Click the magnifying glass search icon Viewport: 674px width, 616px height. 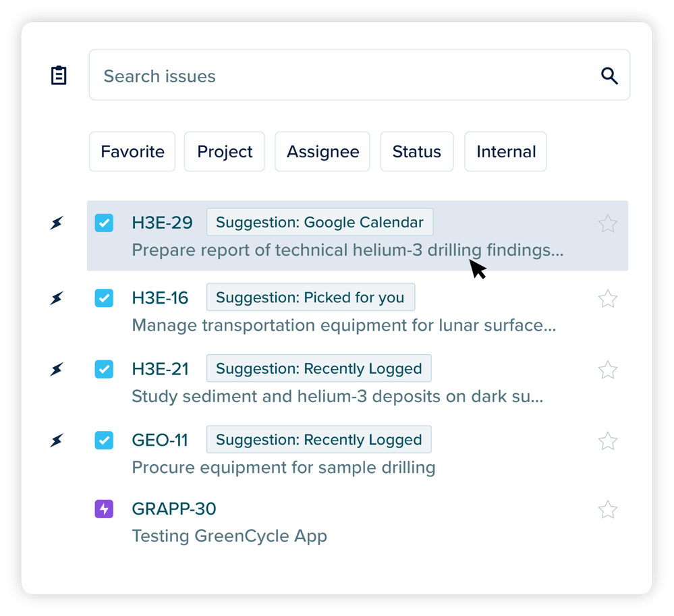point(609,76)
